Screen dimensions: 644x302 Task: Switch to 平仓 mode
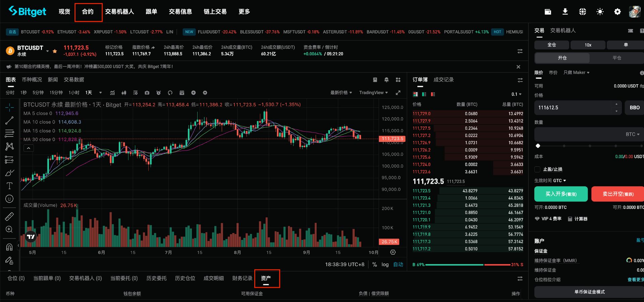click(617, 58)
